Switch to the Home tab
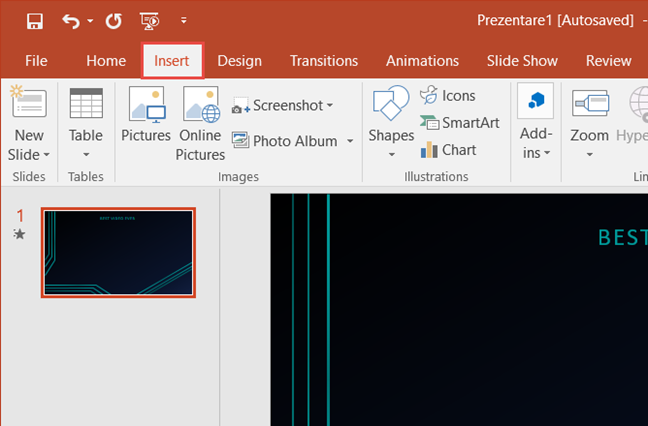 (x=106, y=61)
